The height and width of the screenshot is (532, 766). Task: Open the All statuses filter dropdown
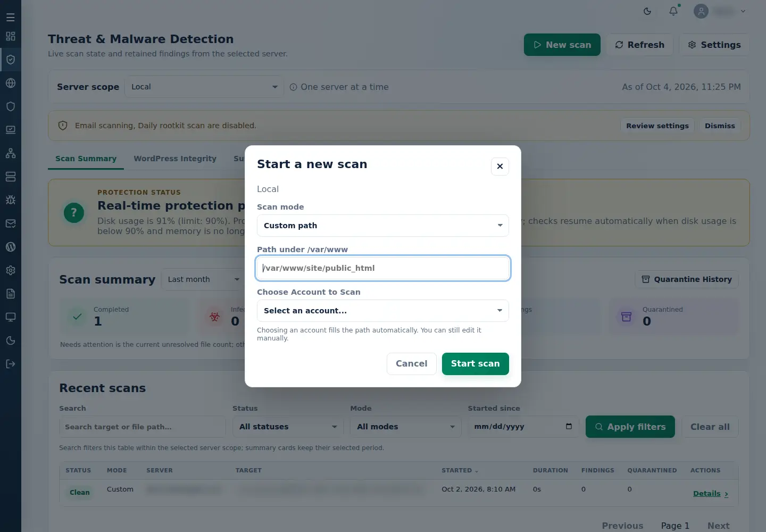(288, 427)
